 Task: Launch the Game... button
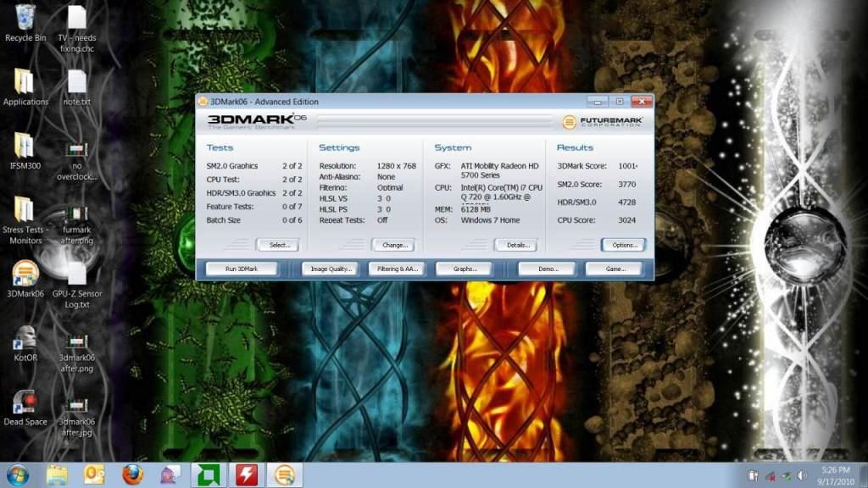[x=615, y=269]
